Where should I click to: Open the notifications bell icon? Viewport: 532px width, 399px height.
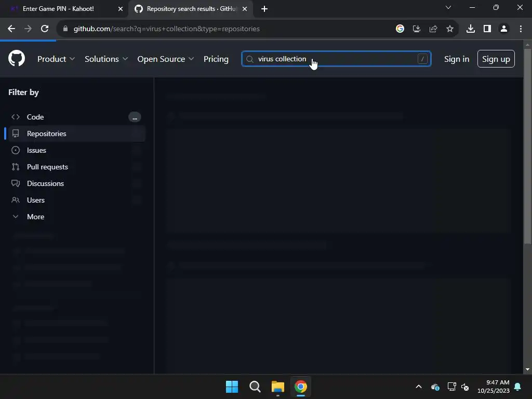pyautogui.click(x=518, y=387)
